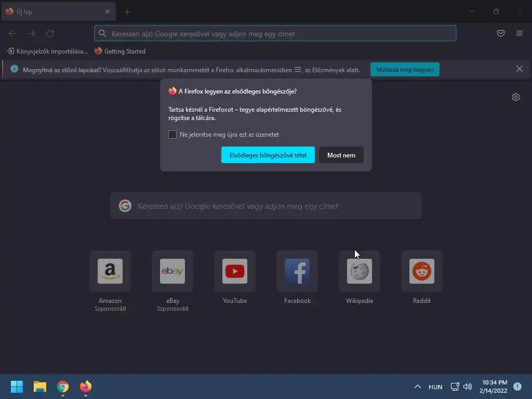Open the YouTube shortcut tile
532x399 pixels.
235,271
